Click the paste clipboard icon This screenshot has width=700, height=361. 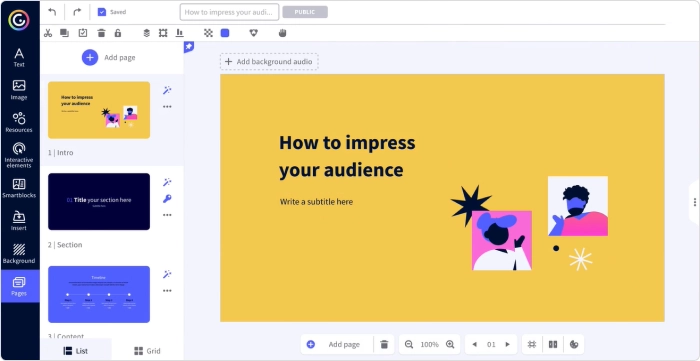pyautogui.click(x=83, y=33)
